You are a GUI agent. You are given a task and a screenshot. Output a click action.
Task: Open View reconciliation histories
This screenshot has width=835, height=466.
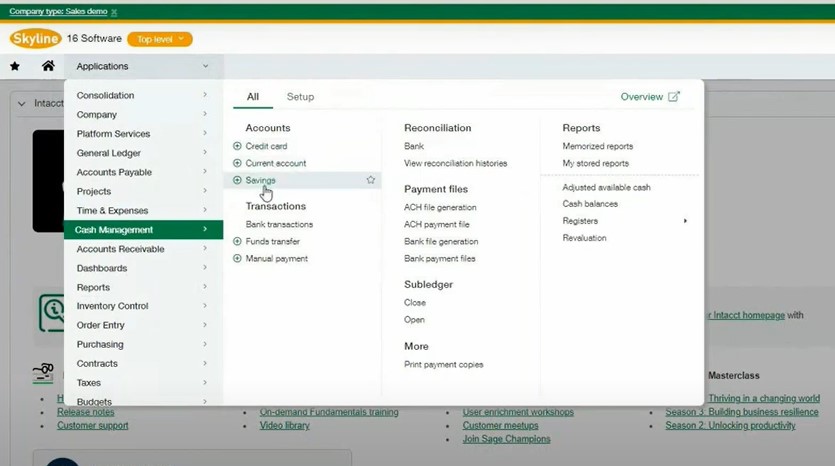[455, 163]
